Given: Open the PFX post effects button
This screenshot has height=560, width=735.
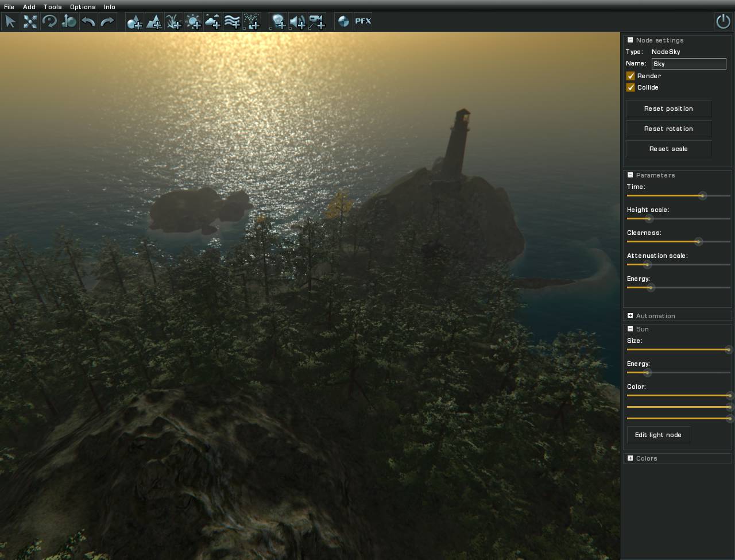Looking at the screenshot, I should coord(363,22).
